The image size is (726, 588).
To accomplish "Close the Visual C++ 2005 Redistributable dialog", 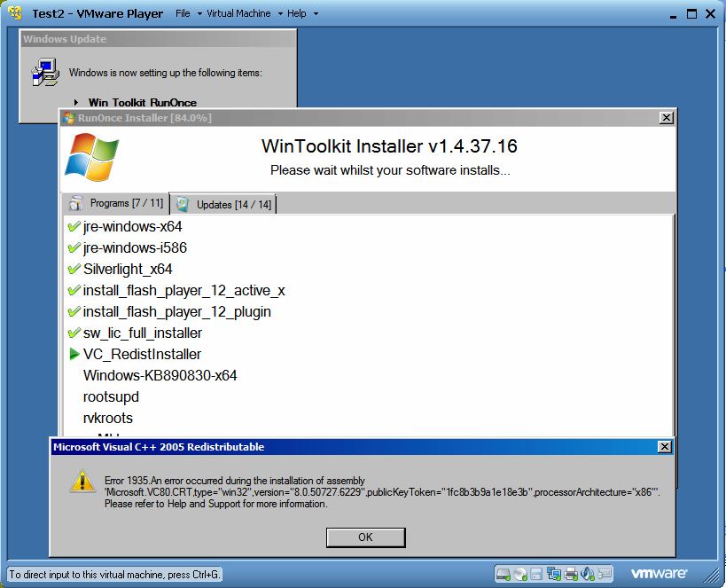I will [664, 447].
